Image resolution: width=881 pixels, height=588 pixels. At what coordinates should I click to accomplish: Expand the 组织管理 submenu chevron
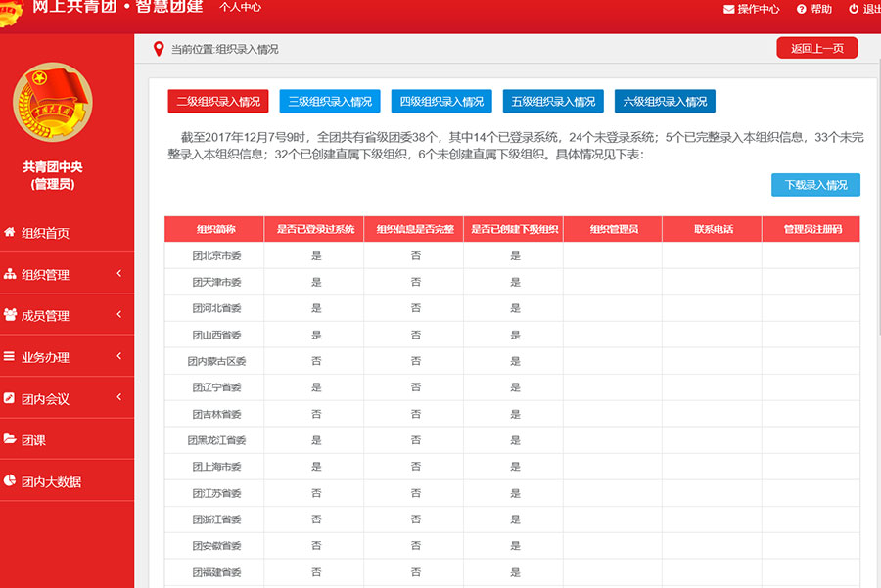pos(118,274)
